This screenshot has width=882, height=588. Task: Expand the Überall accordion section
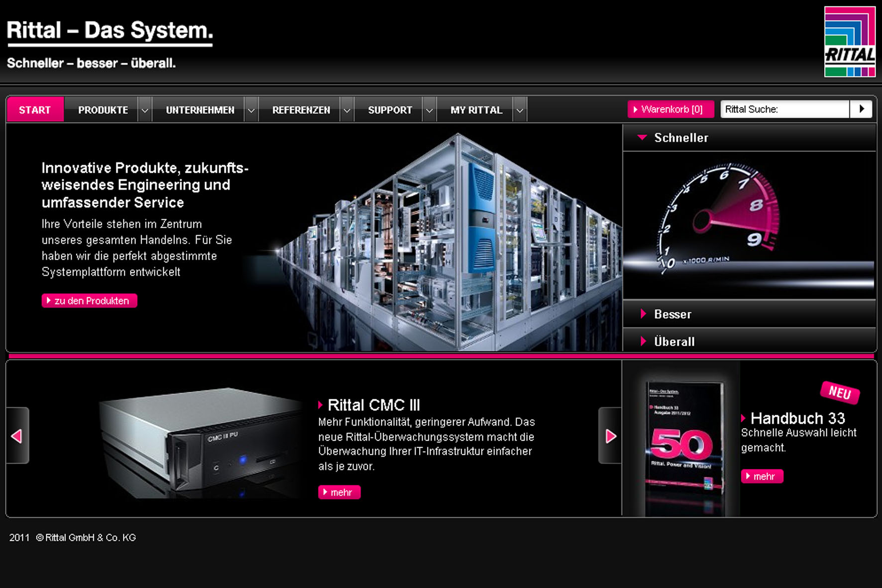point(749,341)
